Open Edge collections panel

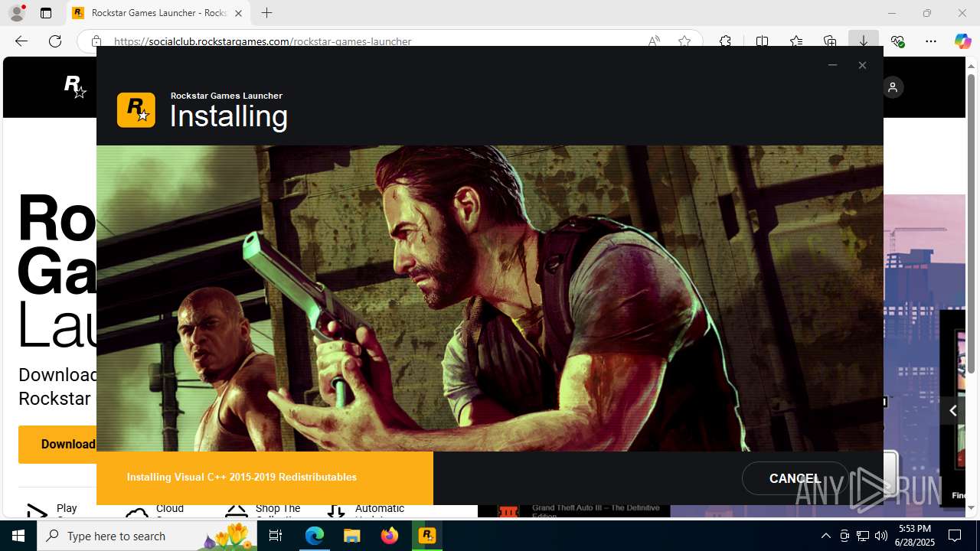[830, 41]
